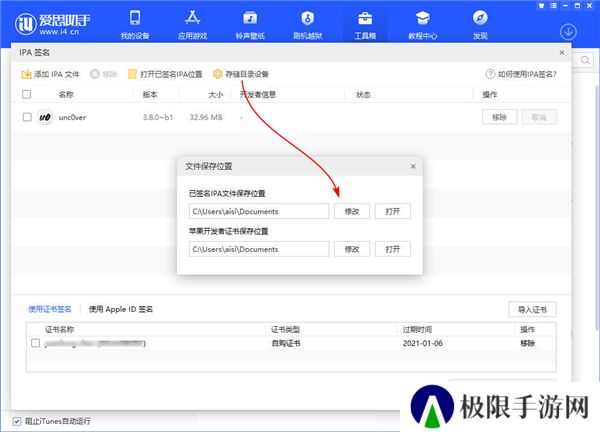The image size is (600, 432).
Task: Click 移除 button in unc0ver row
Action: [499, 117]
